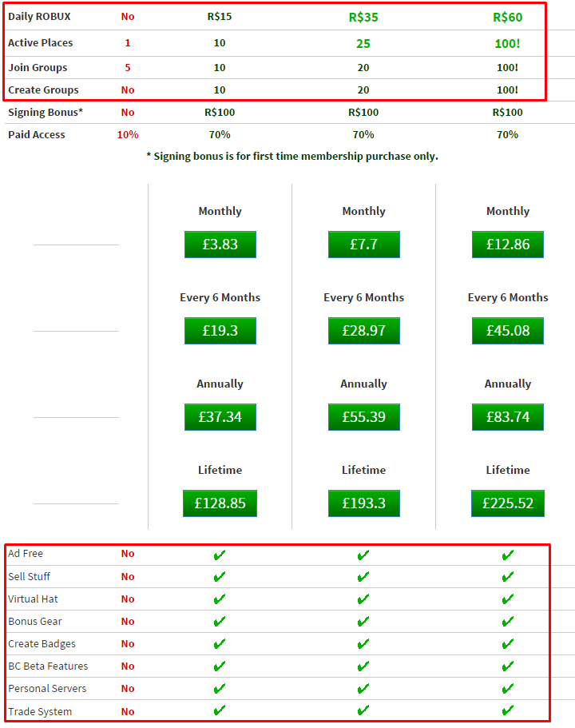Choose the £45.08 Every 6 Months button
Image resolution: width=575 pixels, height=728 pixels.
[508, 331]
